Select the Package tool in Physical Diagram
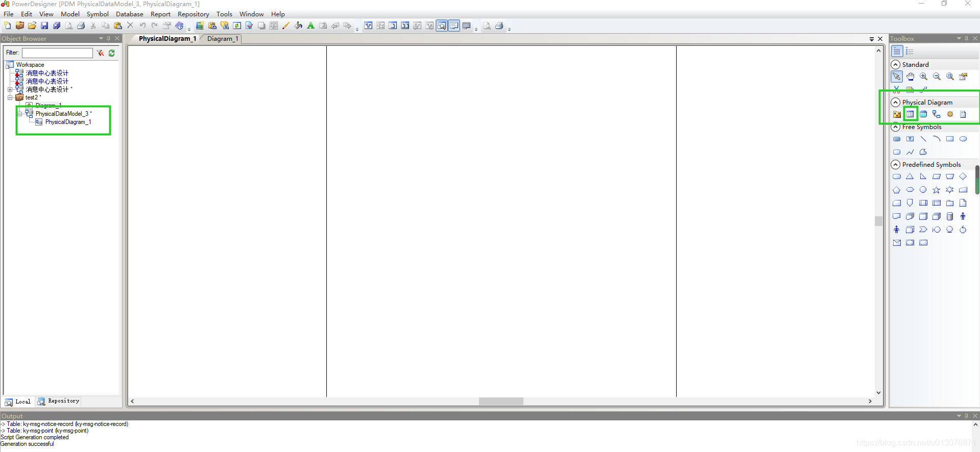Image resolution: width=980 pixels, height=452 pixels. click(x=897, y=114)
